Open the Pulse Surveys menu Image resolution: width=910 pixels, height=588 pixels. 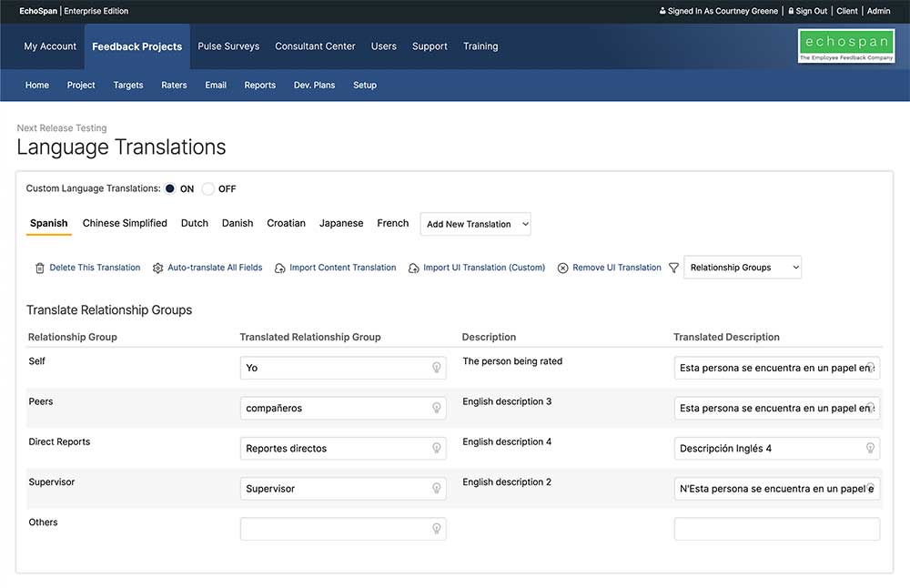click(x=228, y=46)
